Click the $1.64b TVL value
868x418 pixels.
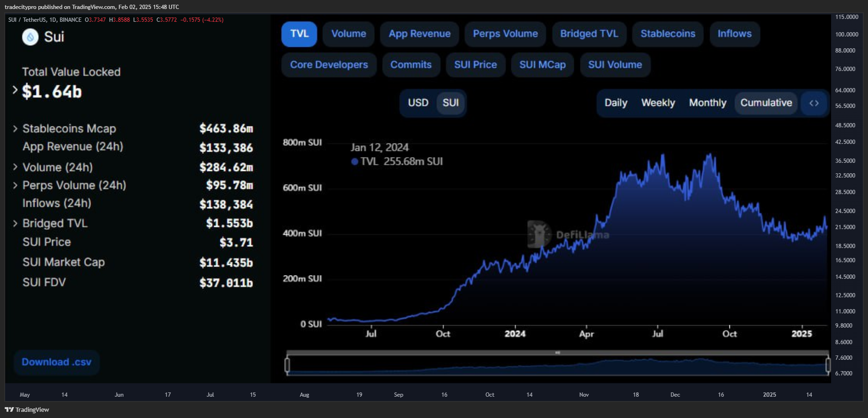pos(52,91)
